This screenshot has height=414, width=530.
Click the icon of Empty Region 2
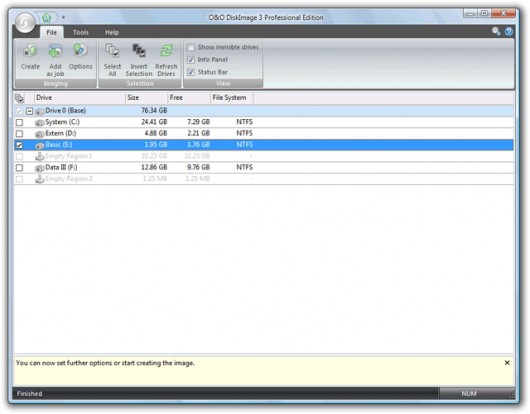40,179
